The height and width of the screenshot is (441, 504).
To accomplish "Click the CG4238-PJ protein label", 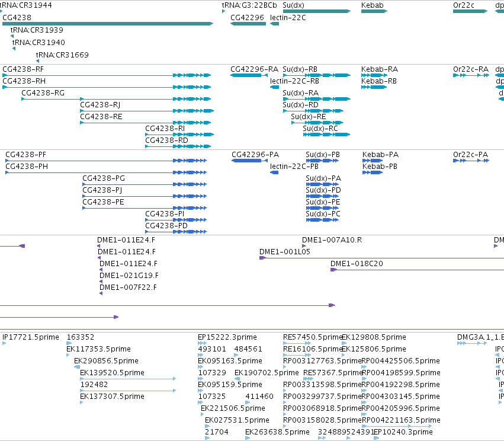I will pos(102,190).
